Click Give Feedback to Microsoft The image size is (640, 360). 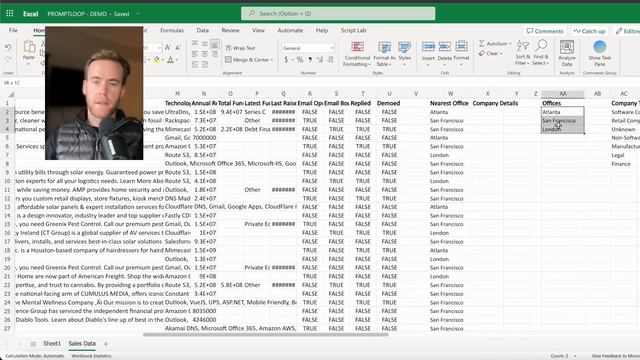click(616, 356)
